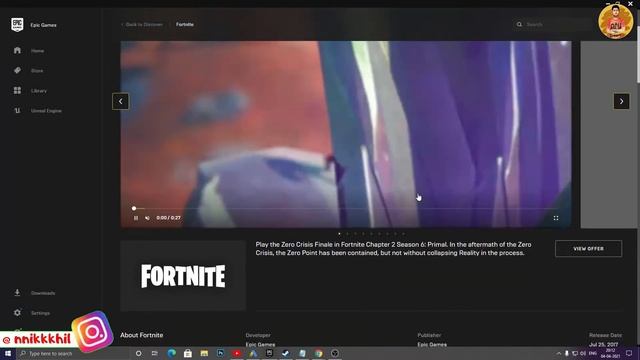Open Task View in the taskbar
The height and width of the screenshot is (360, 640).
click(x=155, y=353)
